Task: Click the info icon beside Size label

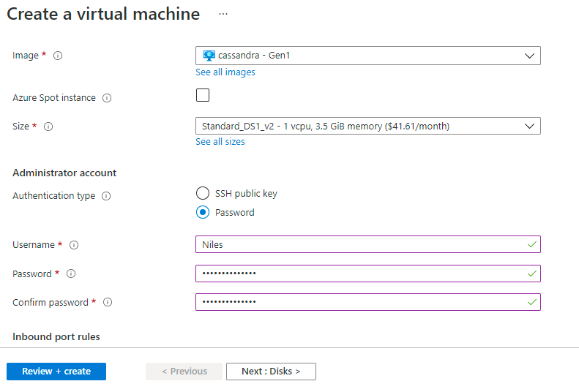Action: pos(48,127)
